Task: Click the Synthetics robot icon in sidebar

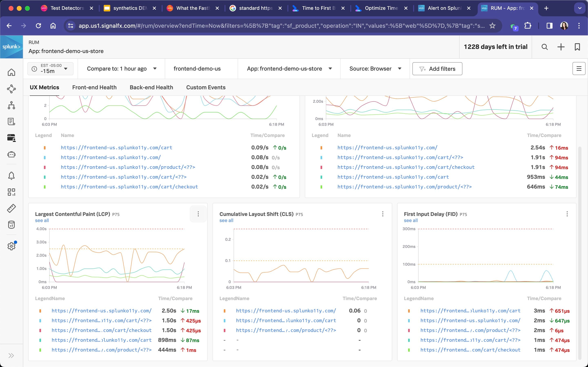Action: pos(11,154)
